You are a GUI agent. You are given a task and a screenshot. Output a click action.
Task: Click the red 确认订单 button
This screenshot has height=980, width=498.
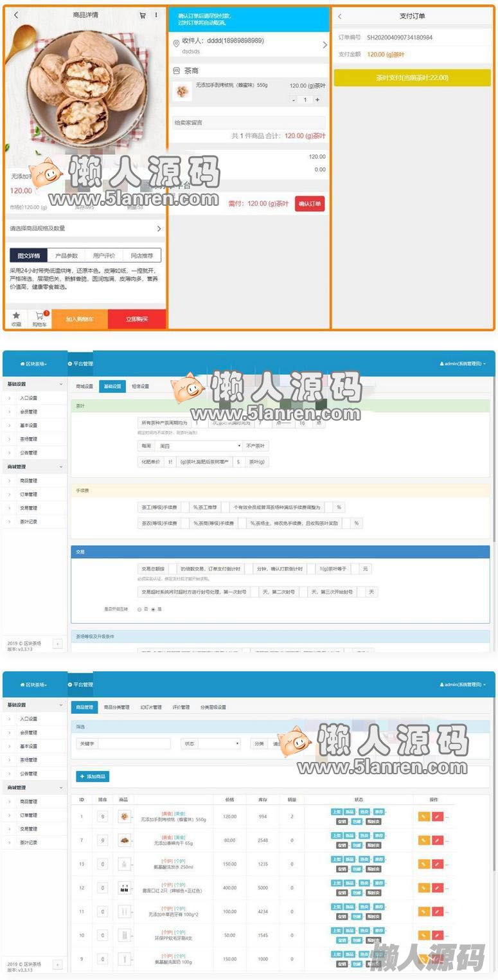point(310,204)
